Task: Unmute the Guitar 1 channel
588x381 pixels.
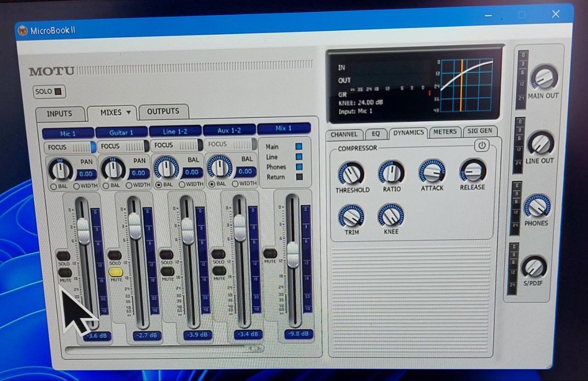Action: [x=116, y=271]
